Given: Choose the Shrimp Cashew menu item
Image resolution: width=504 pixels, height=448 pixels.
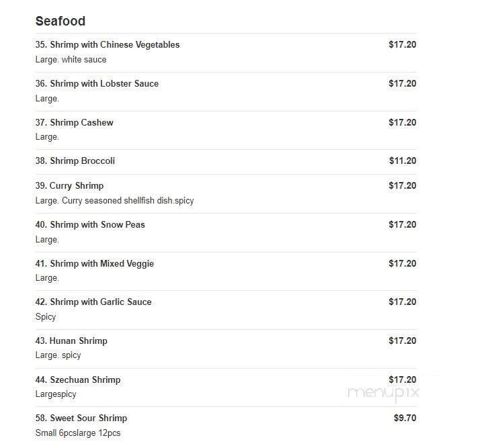Looking at the screenshot, I should click(x=75, y=123).
